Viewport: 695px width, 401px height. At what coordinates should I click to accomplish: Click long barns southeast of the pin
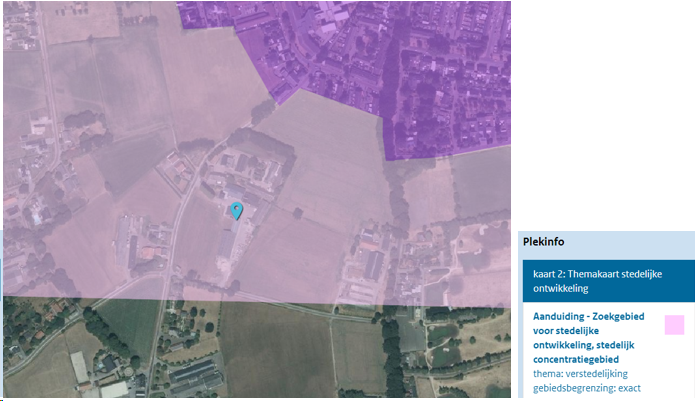point(371,265)
